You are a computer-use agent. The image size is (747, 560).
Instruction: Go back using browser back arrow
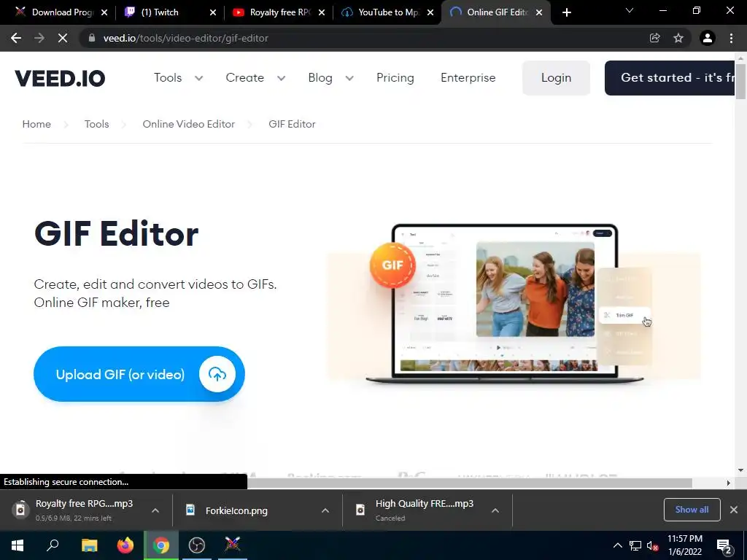tap(16, 38)
